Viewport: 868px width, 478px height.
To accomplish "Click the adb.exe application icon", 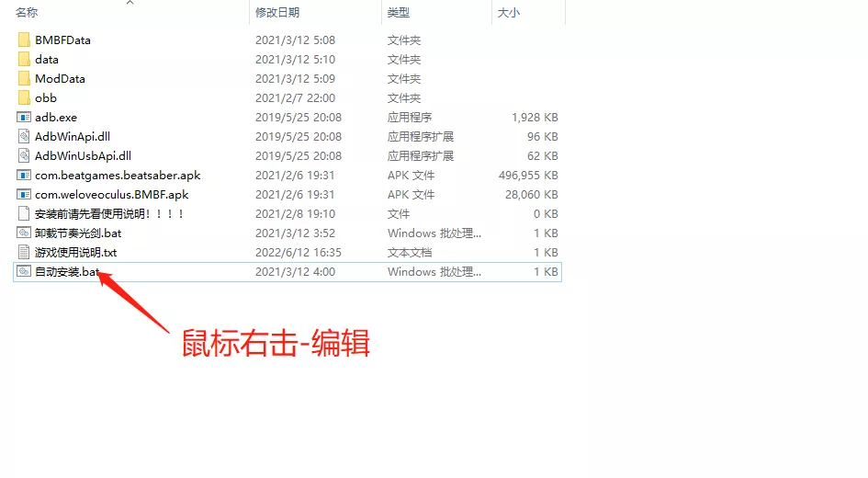I will pos(24,118).
